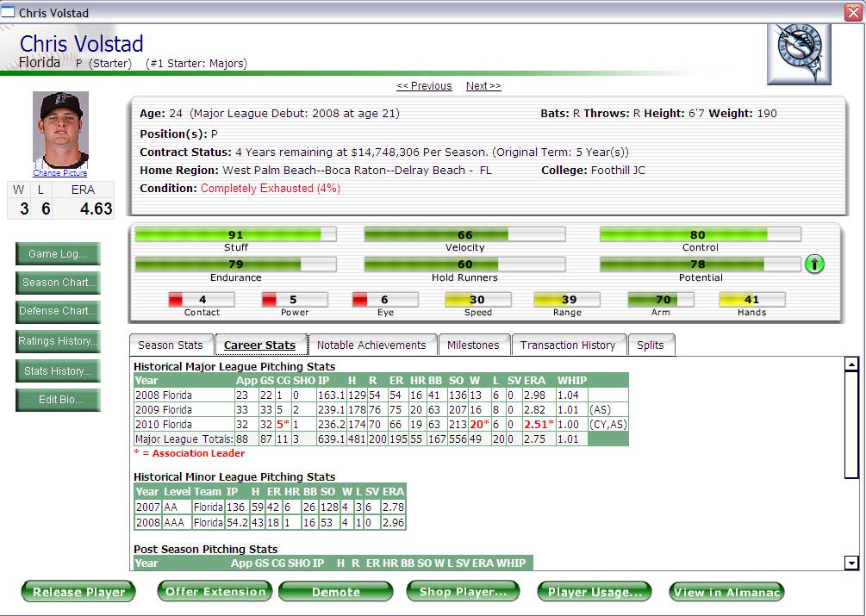This screenshot has width=866, height=616.
Task: Click the Arm rating bar
Action: [x=661, y=300]
